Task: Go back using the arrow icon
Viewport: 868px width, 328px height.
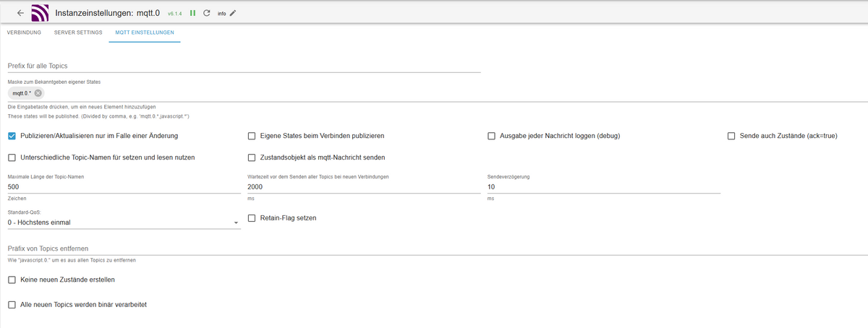Action: [x=20, y=13]
